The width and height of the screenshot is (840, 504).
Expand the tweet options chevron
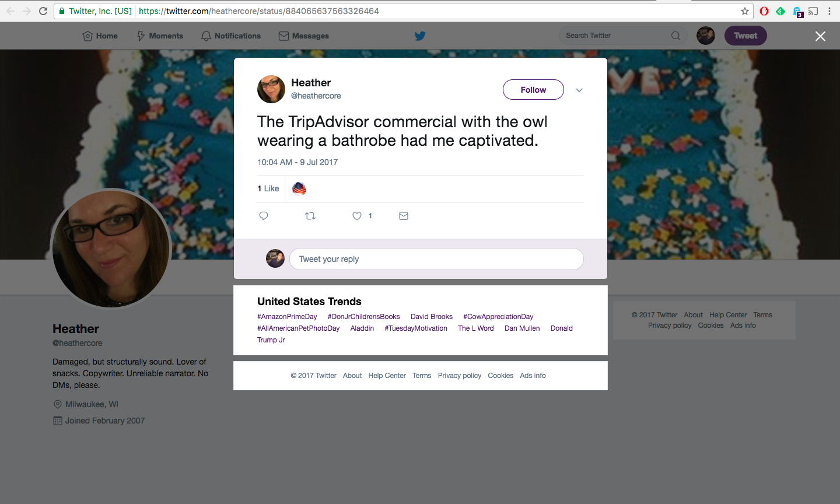pyautogui.click(x=579, y=90)
